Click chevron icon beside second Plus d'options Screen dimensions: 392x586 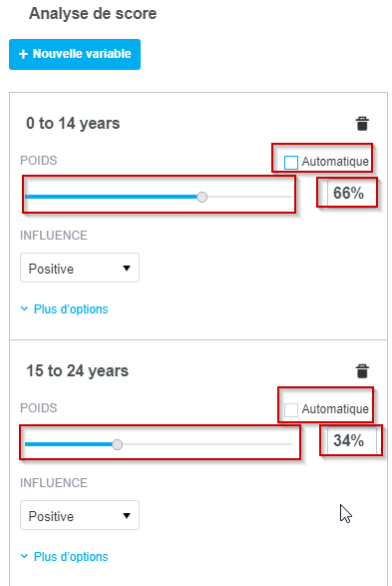pos(24,556)
